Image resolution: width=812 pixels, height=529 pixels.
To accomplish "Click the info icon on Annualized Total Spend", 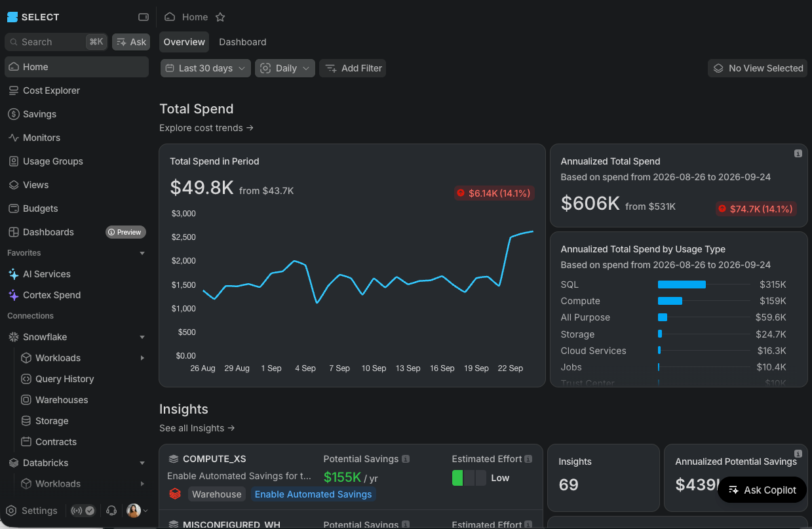I will click(798, 153).
